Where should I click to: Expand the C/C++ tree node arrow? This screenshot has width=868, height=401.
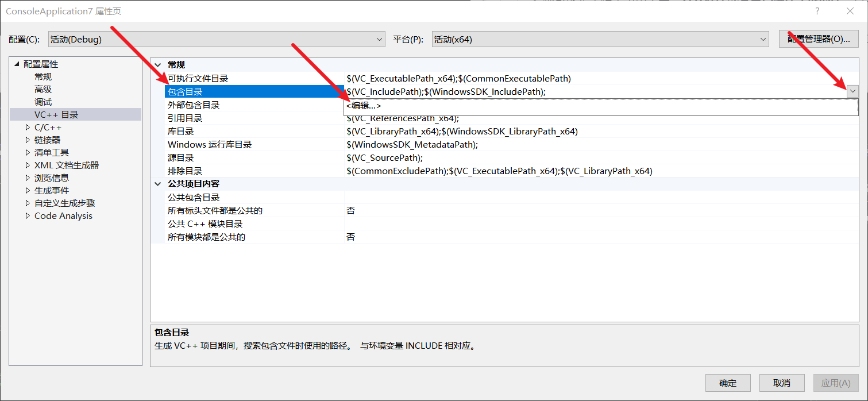click(x=28, y=127)
